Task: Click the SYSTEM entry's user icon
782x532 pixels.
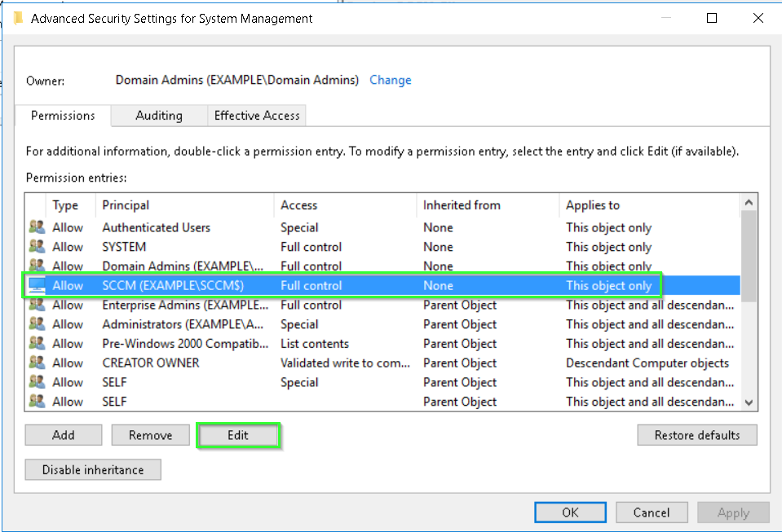Action: (x=37, y=247)
